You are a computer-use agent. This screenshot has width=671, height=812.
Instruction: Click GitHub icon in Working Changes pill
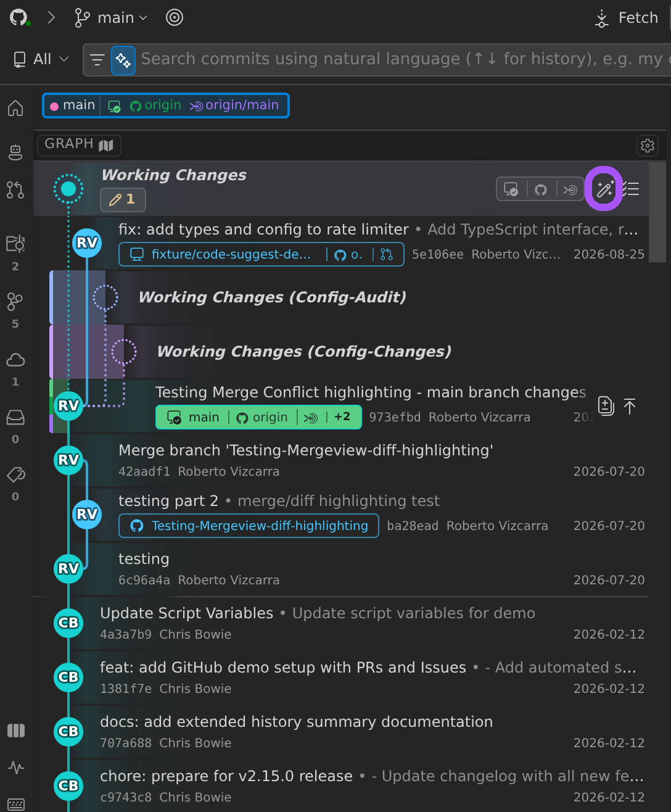[x=541, y=189]
